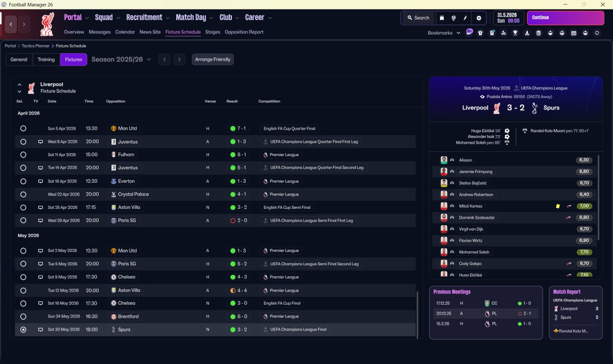Select the Crystal Palace fixture radio button
Screen dimensions: 613x364
23,194
